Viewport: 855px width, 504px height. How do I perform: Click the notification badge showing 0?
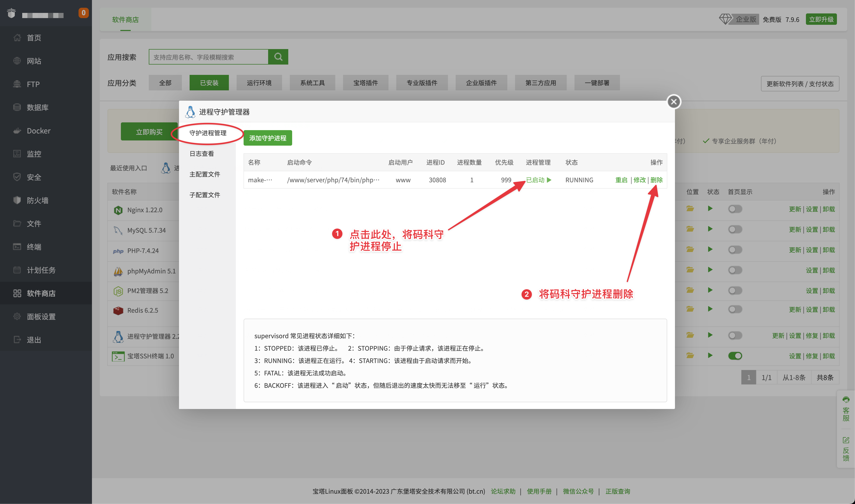(x=84, y=13)
